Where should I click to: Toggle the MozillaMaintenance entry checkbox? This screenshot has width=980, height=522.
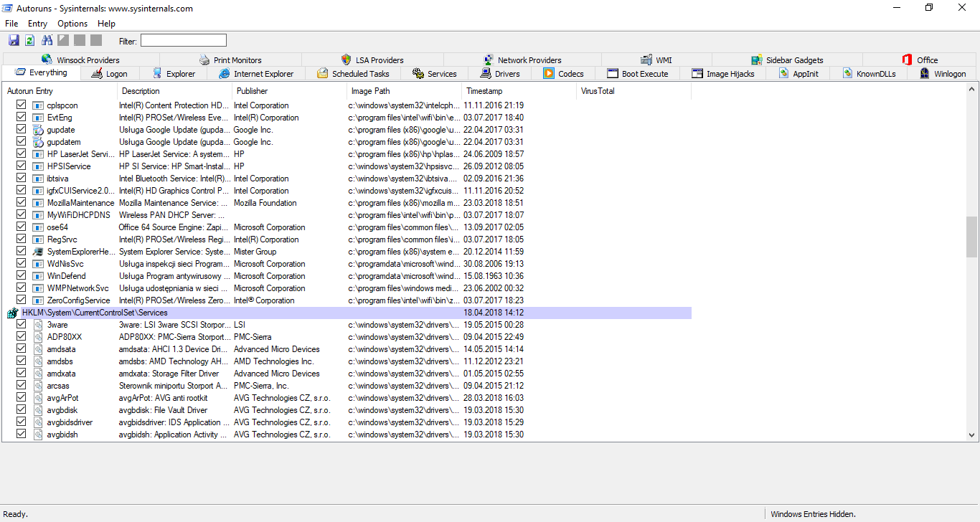[21, 203]
